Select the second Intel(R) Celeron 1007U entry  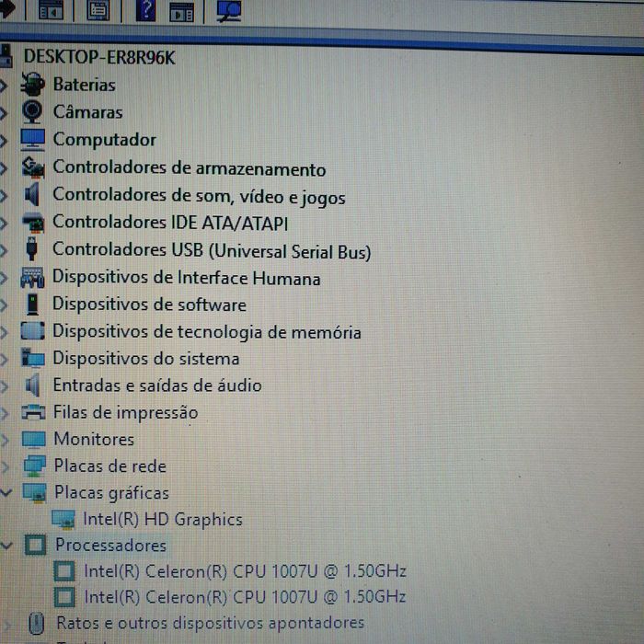pos(245,597)
